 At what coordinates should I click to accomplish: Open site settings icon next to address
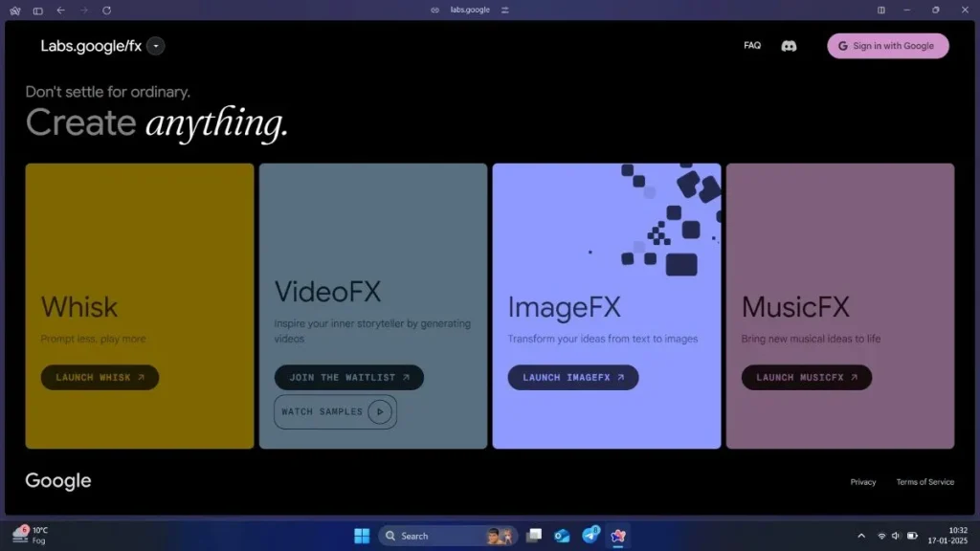click(505, 10)
